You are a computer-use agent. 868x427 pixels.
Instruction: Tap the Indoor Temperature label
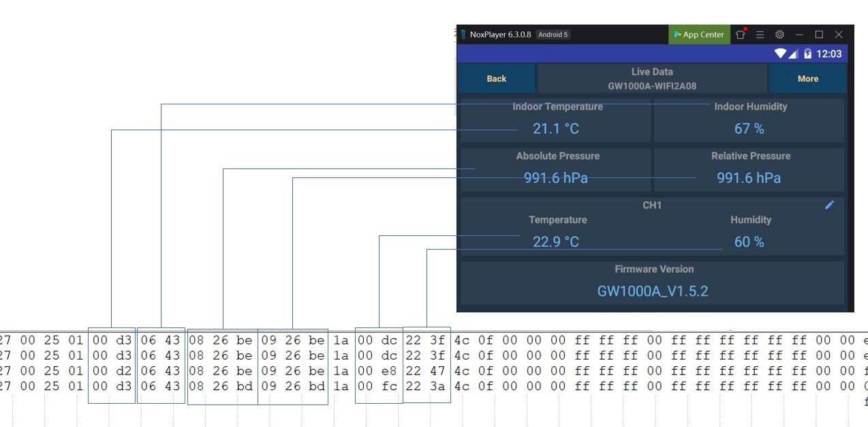(x=557, y=106)
